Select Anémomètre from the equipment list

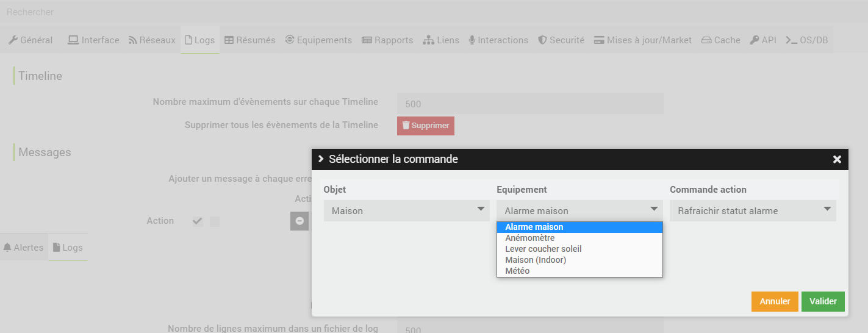529,238
